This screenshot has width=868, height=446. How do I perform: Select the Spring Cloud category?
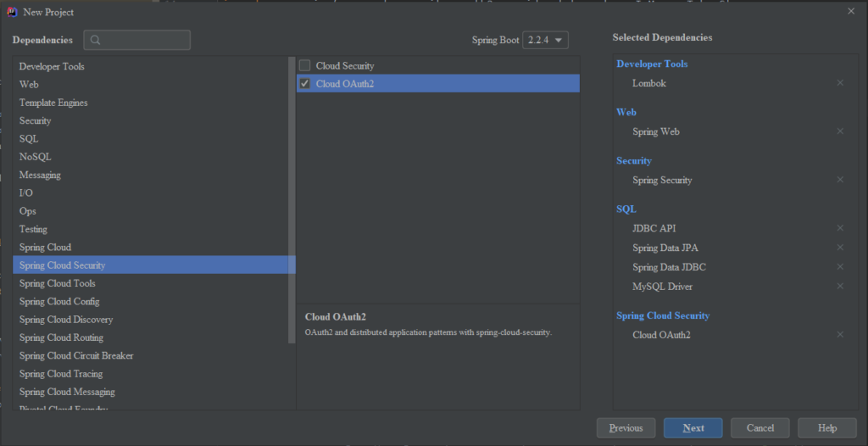coord(154,247)
